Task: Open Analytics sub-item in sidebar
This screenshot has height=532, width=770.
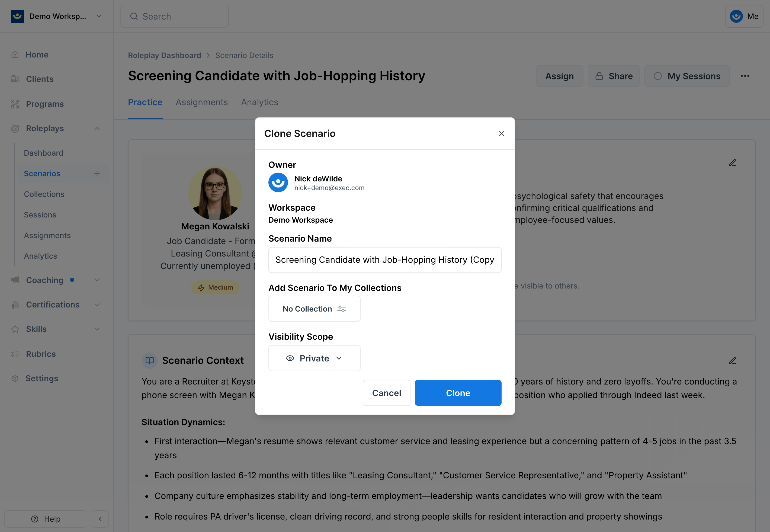Action: coord(41,256)
